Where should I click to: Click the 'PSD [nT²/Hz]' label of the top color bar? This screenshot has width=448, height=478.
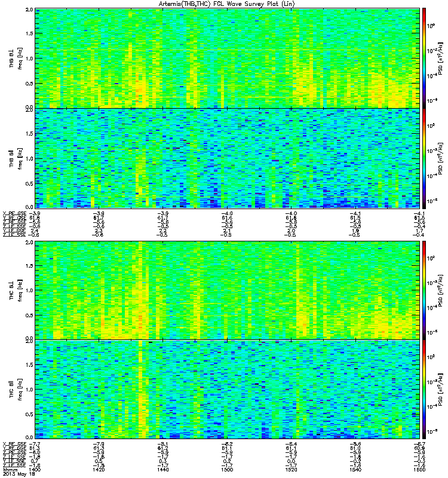pyautogui.click(x=440, y=59)
